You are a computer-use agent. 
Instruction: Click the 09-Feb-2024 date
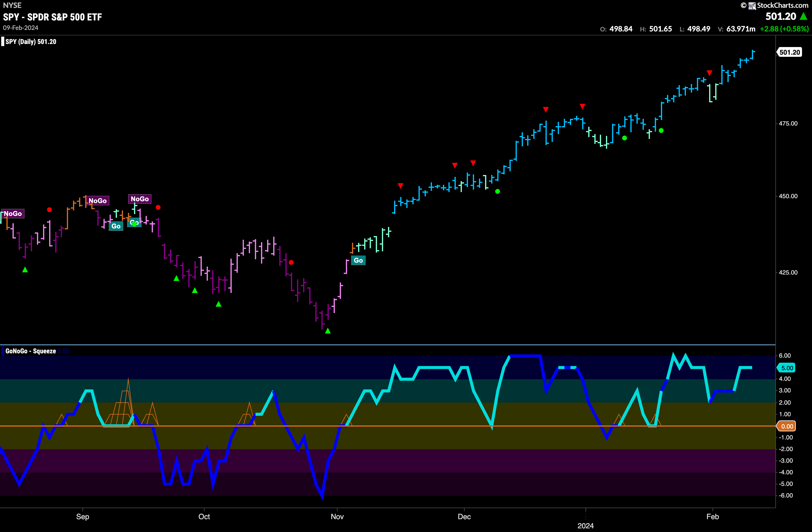[21, 28]
